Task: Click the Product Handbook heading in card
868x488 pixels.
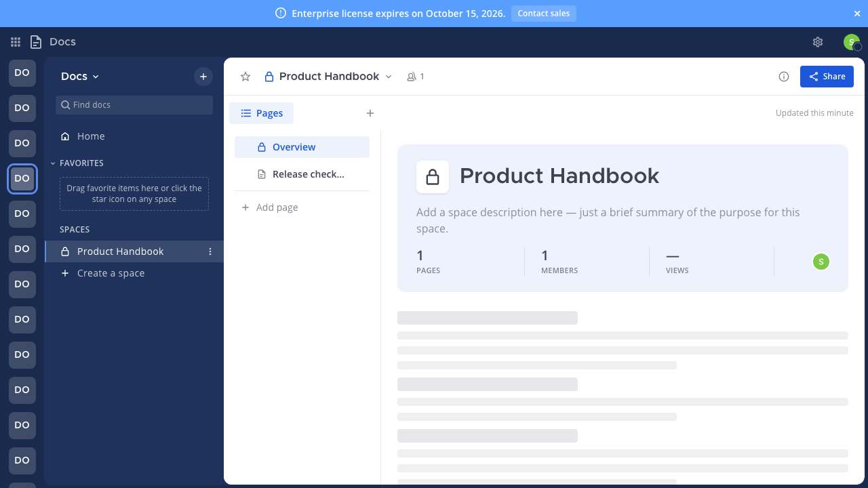Action: [x=559, y=176]
